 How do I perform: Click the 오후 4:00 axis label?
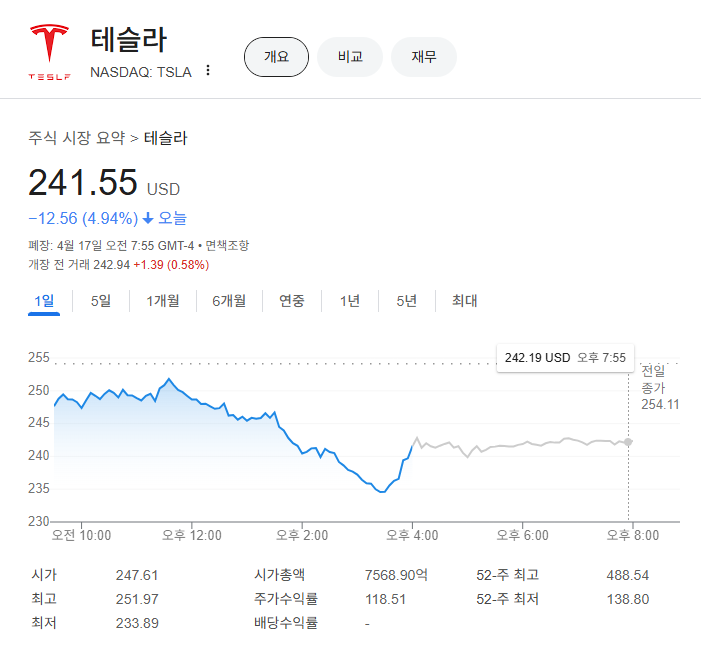click(412, 535)
